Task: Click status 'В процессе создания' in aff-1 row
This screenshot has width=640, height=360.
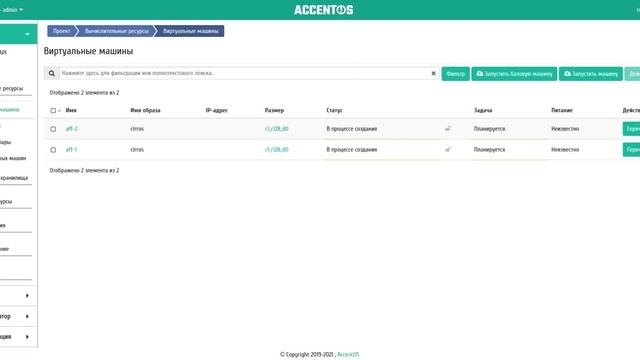Action: [x=352, y=149]
